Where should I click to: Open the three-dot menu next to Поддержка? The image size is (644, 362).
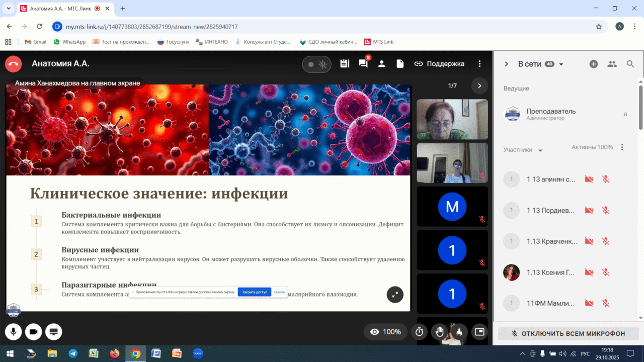(x=479, y=64)
